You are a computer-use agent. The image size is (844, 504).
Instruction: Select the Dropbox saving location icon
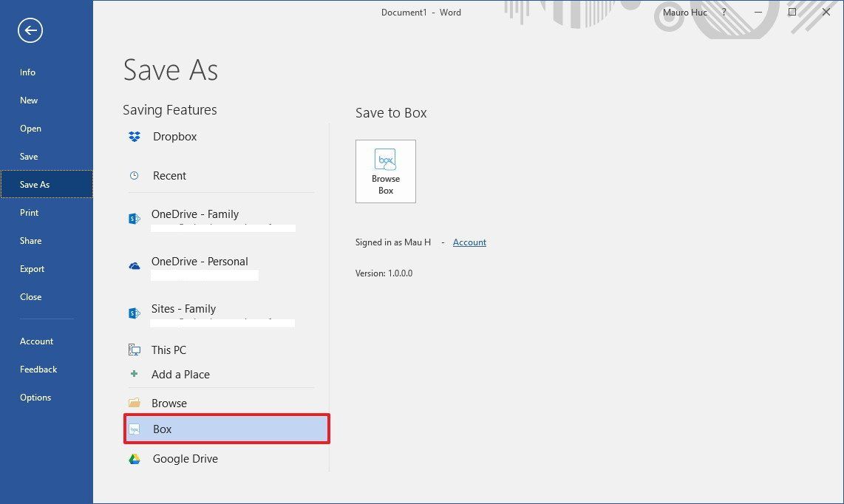click(x=134, y=137)
